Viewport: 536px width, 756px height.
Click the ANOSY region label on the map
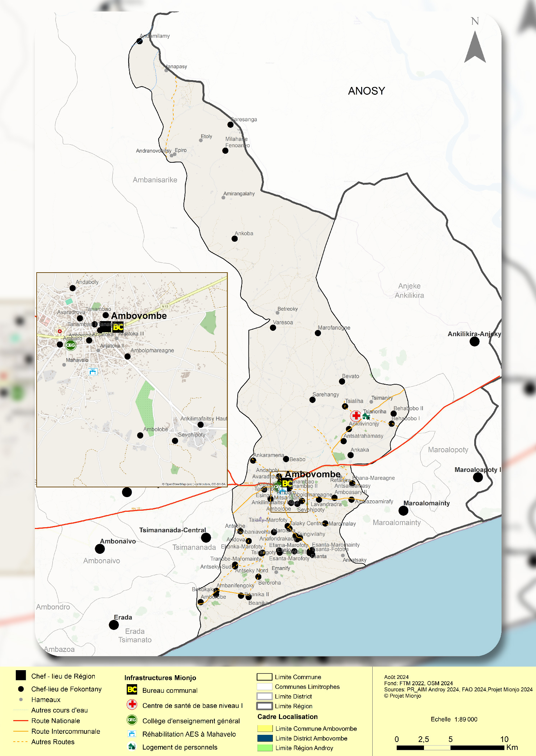366,91
